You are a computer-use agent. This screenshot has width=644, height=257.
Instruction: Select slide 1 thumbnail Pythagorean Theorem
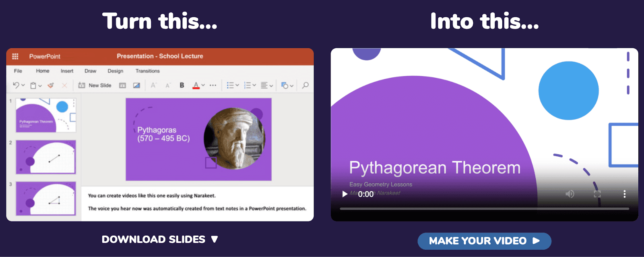pos(46,115)
